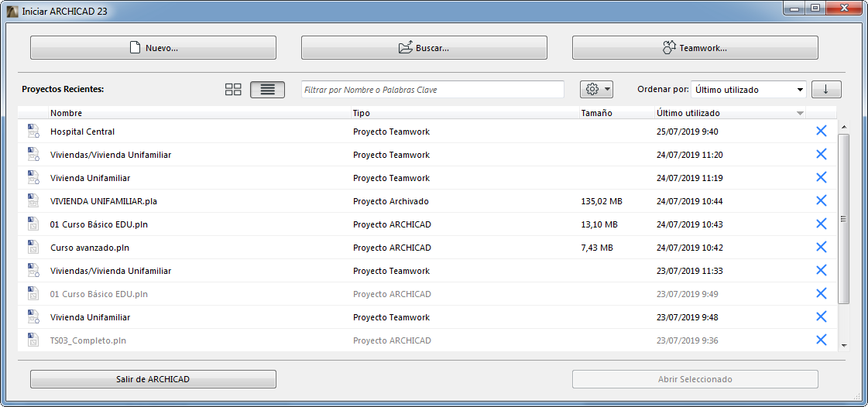This screenshot has width=868, height=407.
Task: Remove the 24/07/2019 11:20 project entry
Action: [x=821, y=154]
